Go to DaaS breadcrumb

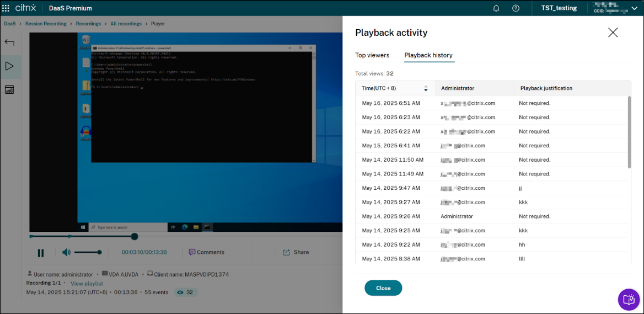click(x=10, y=24)
